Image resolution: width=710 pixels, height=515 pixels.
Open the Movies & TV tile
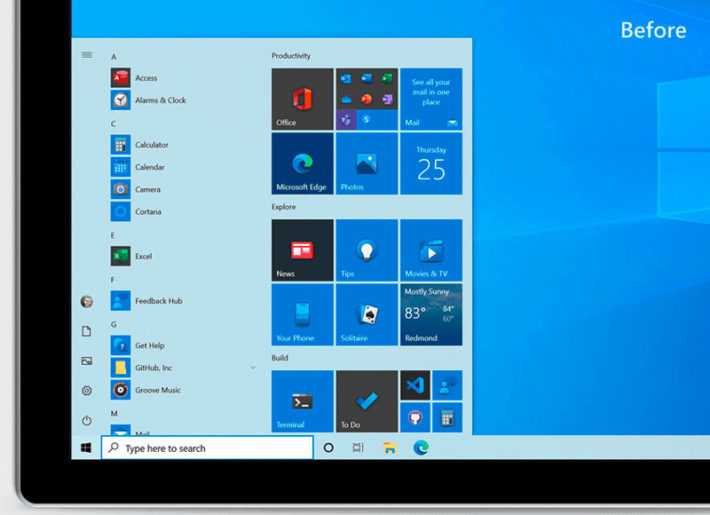pyautogui.click(x=431, y=250)
